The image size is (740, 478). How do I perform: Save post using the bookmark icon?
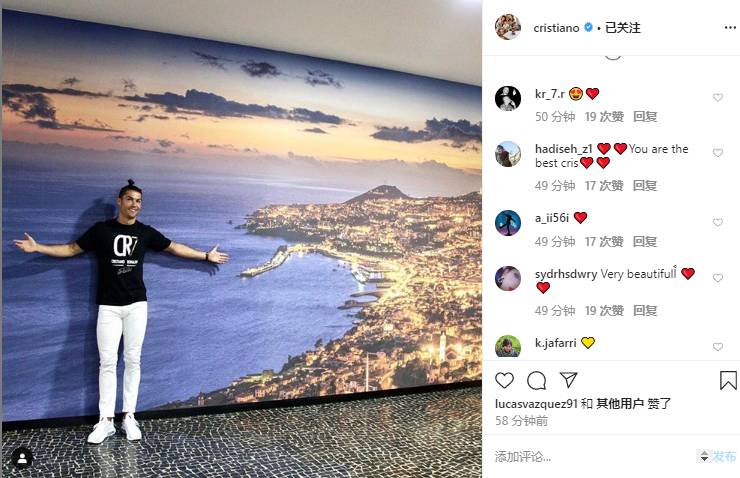point(728,380)
